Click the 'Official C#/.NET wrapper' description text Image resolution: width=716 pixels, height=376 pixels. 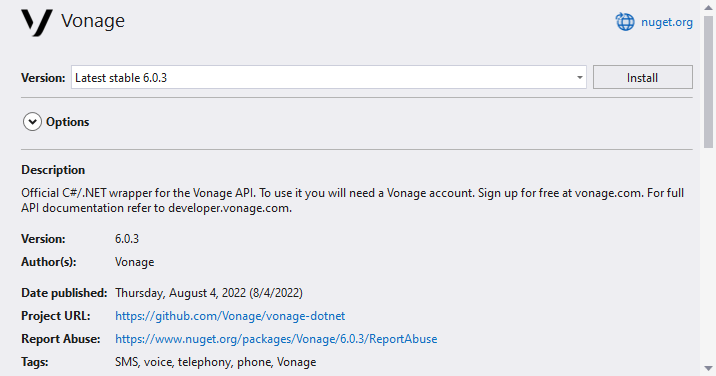(353, 200)
